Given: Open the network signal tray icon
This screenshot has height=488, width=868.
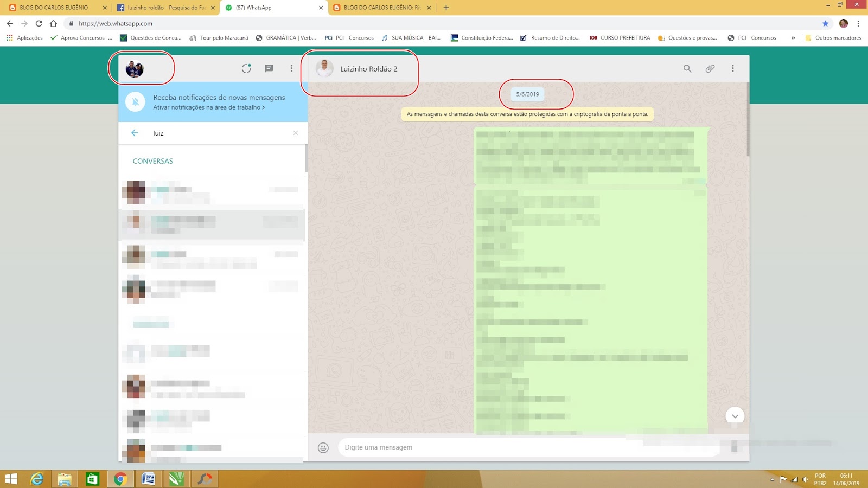Looking at the screenshot, I should click(x=795, y=479).
